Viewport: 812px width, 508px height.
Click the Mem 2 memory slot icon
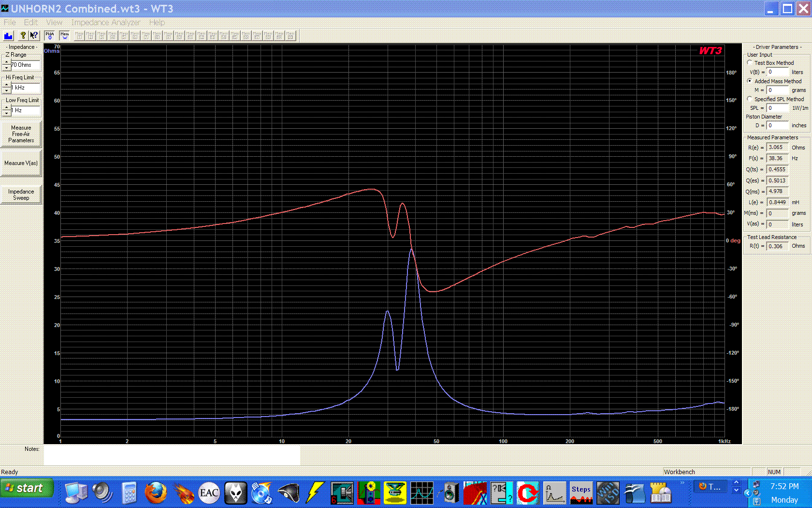tap(90, 36)
